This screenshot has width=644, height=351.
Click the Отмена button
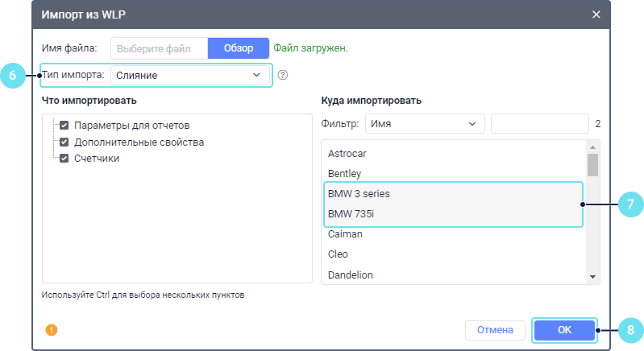coord(495,329)
